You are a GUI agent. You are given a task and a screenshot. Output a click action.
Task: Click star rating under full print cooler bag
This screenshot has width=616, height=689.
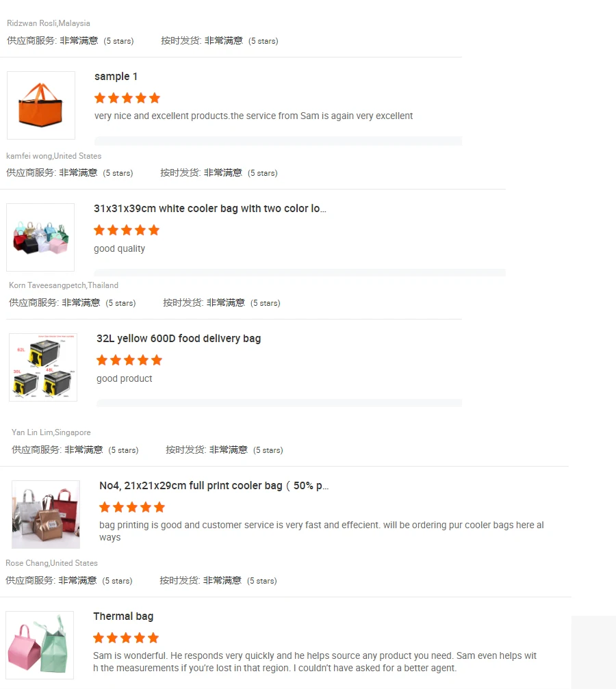(x=132, y=508)
